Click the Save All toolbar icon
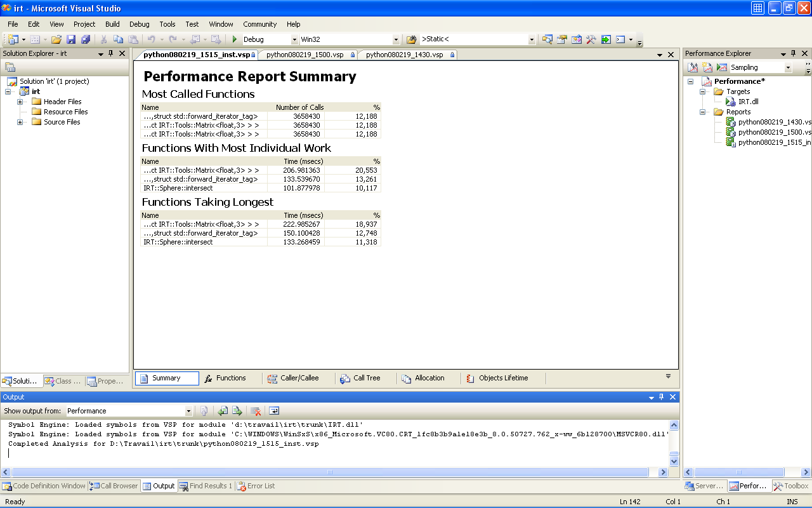This screenshot has width=812, height=508. [86, 39]
